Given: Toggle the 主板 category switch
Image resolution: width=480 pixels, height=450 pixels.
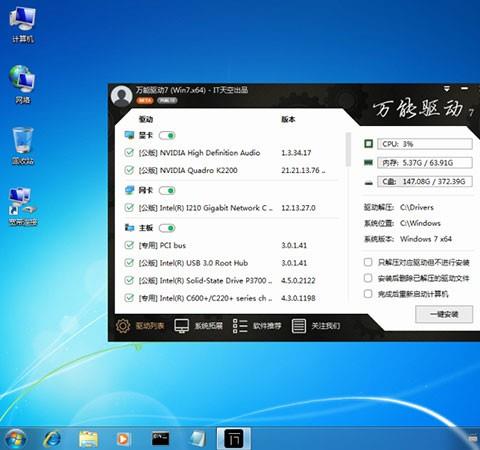Looking at the screenshot, I should (x=167, y=228).
